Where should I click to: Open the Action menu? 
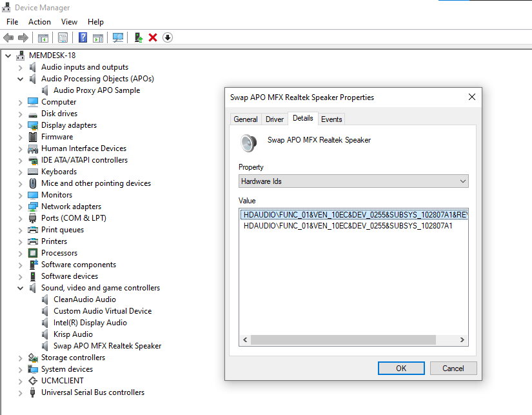tap(39, 22)
